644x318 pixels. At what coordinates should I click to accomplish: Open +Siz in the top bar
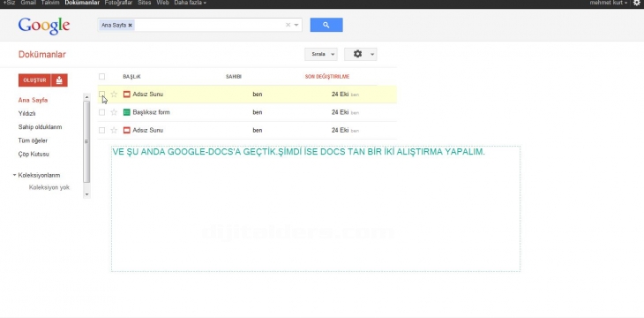click(x=9, y=3)
